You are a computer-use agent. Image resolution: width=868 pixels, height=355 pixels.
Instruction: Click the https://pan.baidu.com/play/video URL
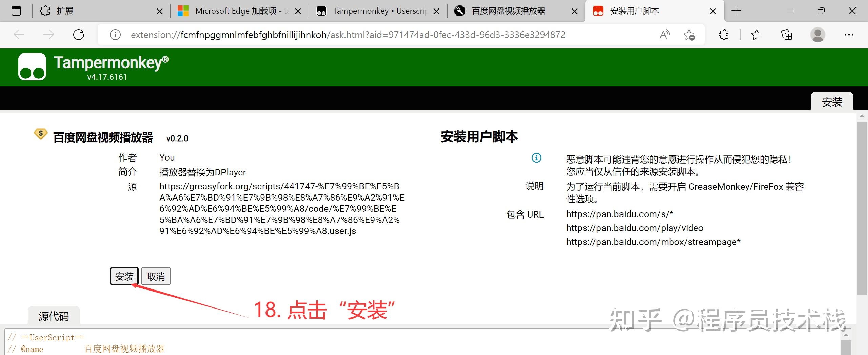[x=635, y=228]
